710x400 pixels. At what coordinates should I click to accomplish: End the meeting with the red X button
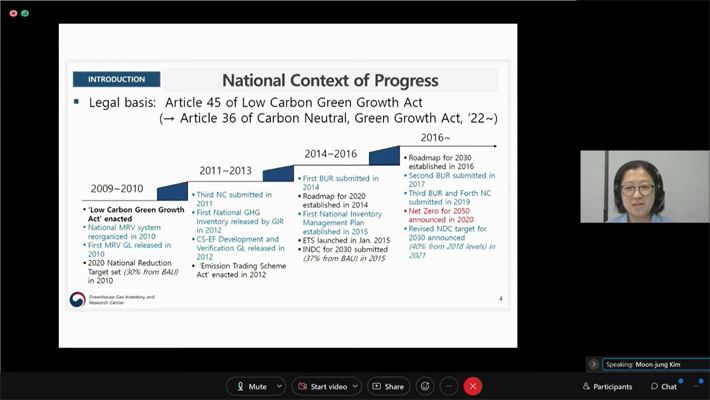[x=473, y=386]
